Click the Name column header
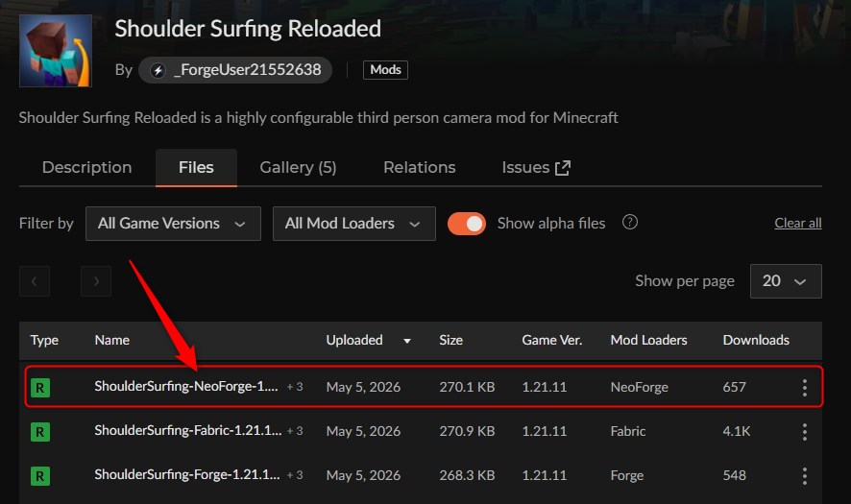Screen dimensions: 851x504 click(x=111, y=340)
